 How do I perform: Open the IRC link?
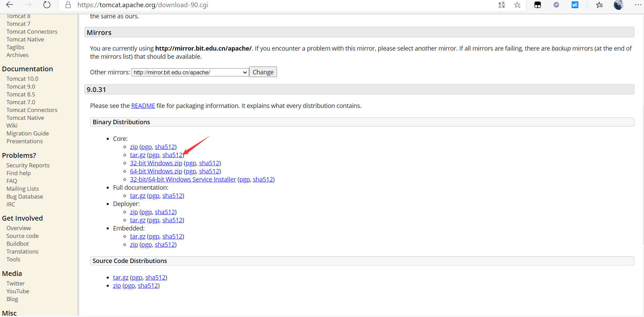[x=11, y=204]
